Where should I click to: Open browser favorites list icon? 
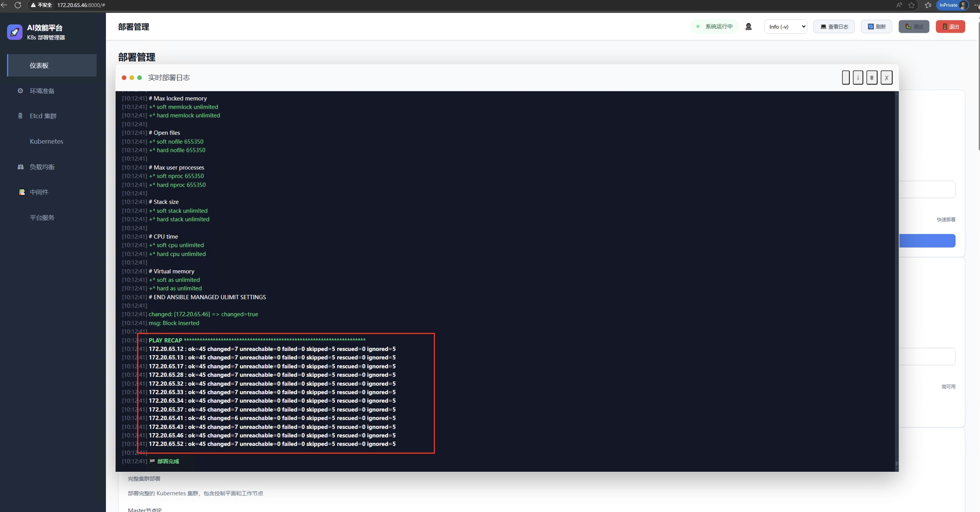928,5
